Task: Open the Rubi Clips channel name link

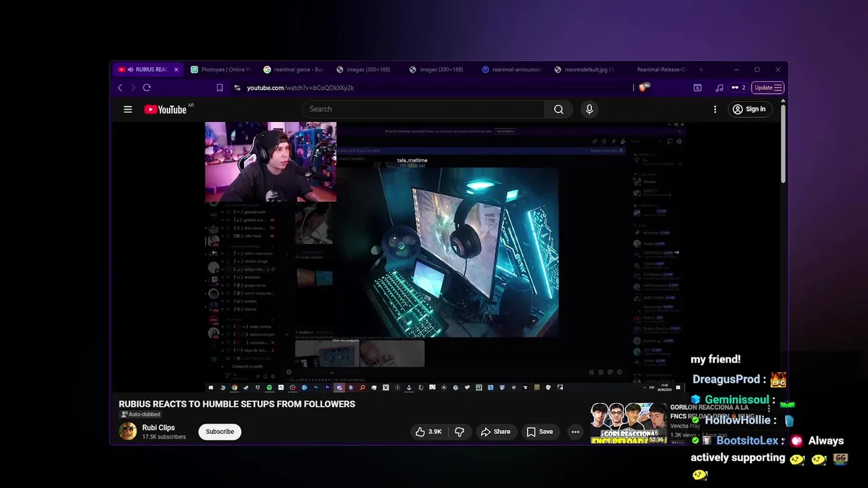Action: tap(158, 428)
